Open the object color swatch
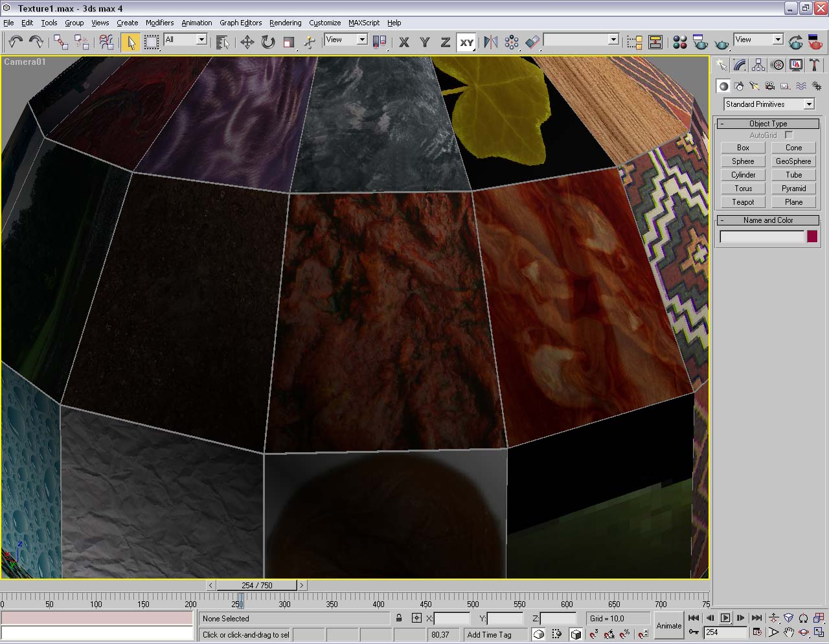The width and height of the screenshot is (829, 644). click(812, 237)
